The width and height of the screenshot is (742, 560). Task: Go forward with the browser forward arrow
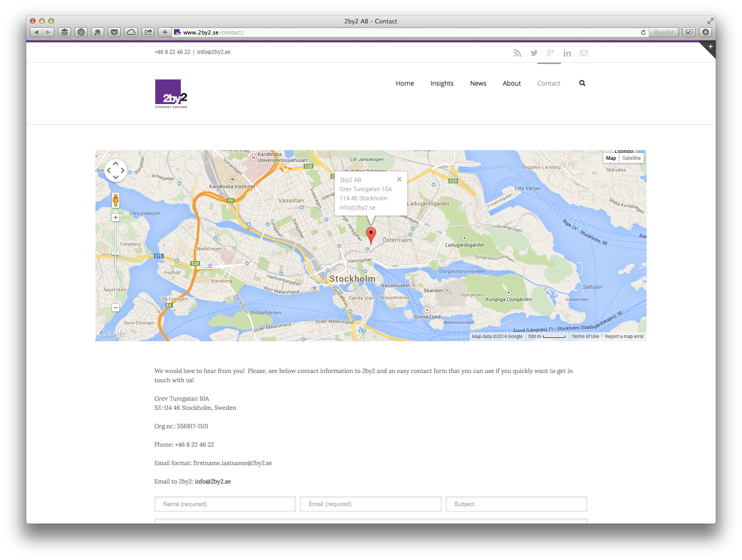[x=48, y=32]
